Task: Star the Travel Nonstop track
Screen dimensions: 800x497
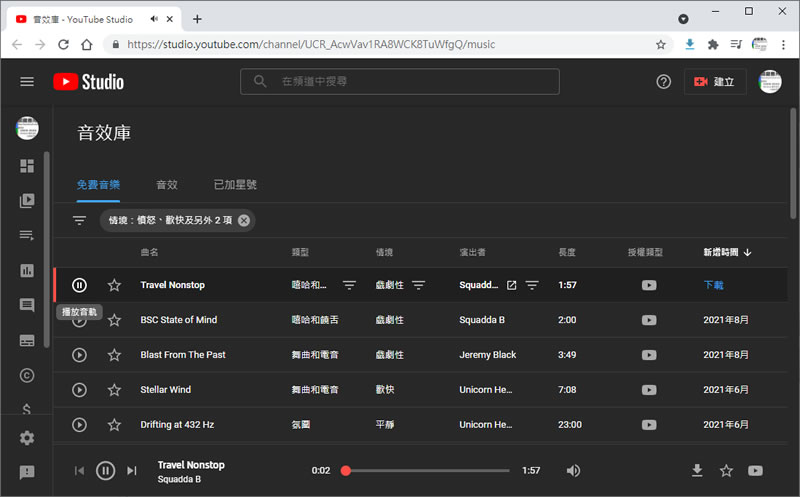Action: coord(114,285)
